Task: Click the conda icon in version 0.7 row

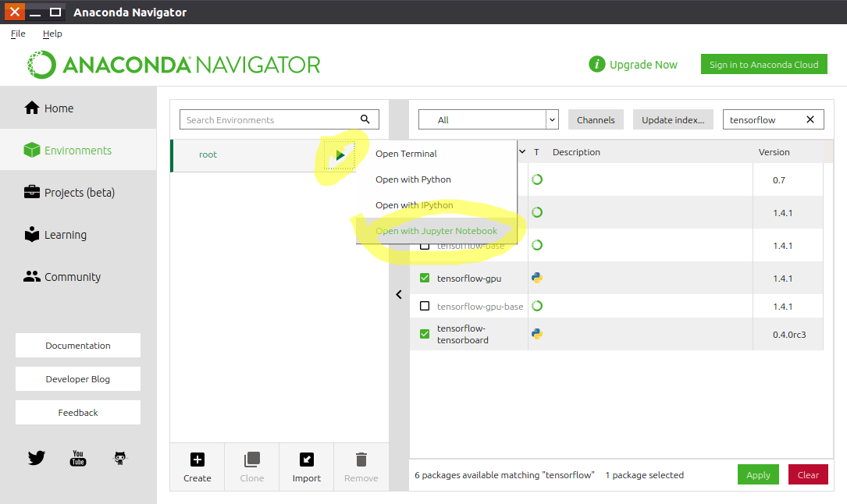Action: pyautogui.click(x=537, y=179)
